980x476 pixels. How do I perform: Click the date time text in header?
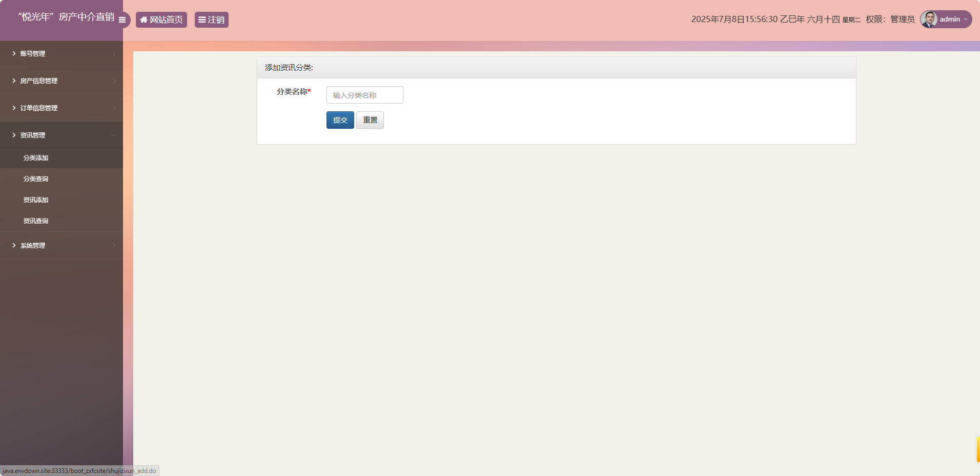776,19
